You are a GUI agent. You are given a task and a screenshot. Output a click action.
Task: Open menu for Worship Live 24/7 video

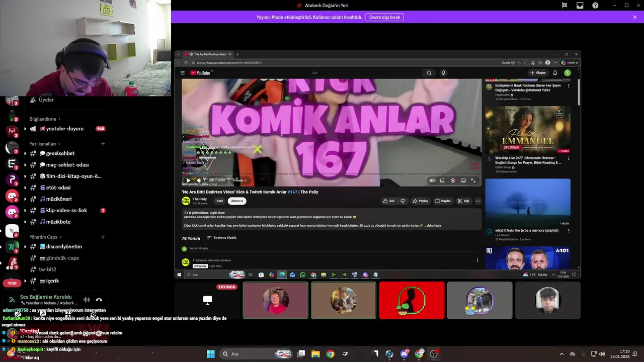[x=569, y=158]
